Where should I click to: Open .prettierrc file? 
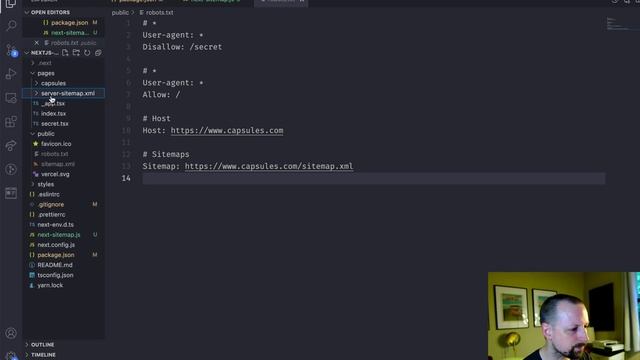51,214
